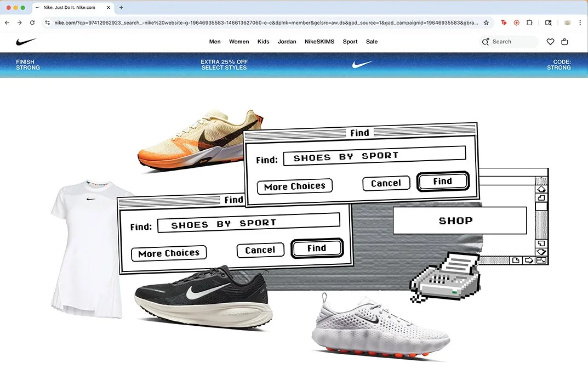Click the search magnifier in the Search field
The width and height of the screenshot is (588, 391).
pos(486,41)
